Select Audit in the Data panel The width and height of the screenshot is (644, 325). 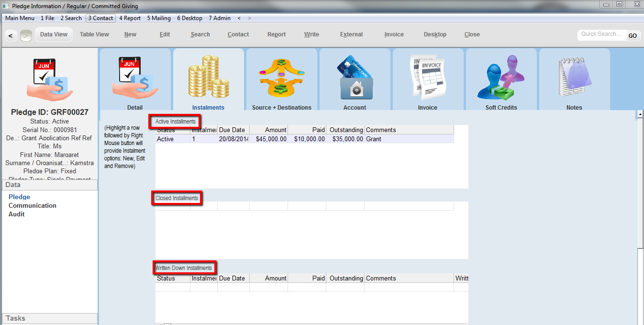[x=17, y=214]
